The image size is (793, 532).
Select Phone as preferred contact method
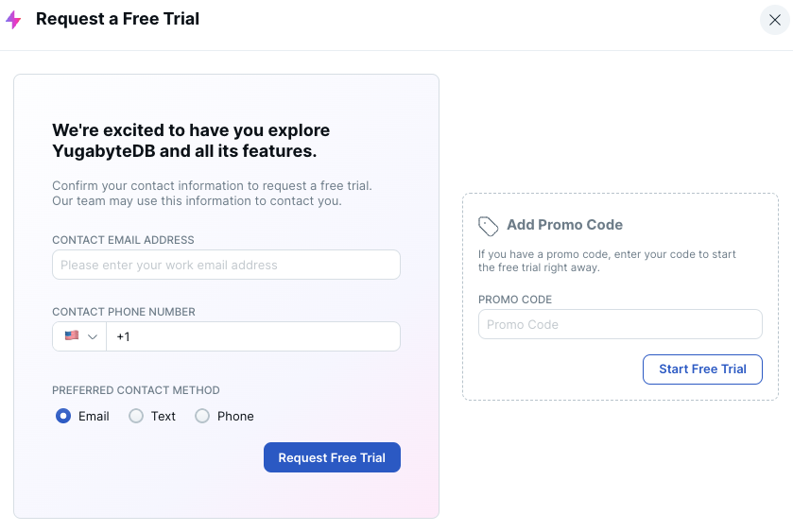coord(202,416)
